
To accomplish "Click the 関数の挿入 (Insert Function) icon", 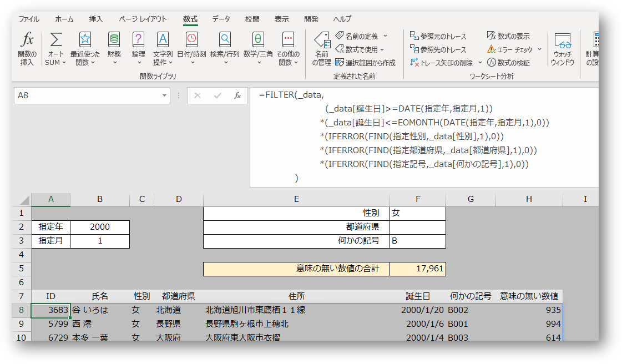I will coord(27,39).
